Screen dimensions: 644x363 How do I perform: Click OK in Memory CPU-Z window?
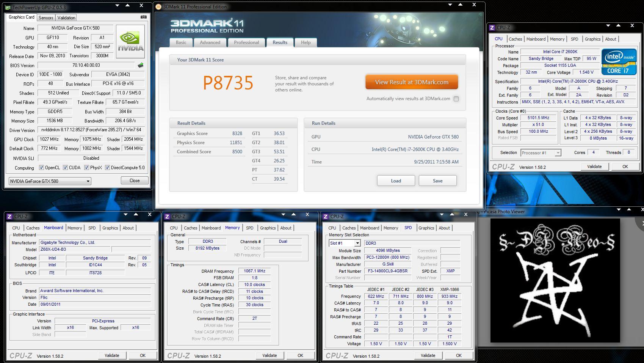point(300,355)
